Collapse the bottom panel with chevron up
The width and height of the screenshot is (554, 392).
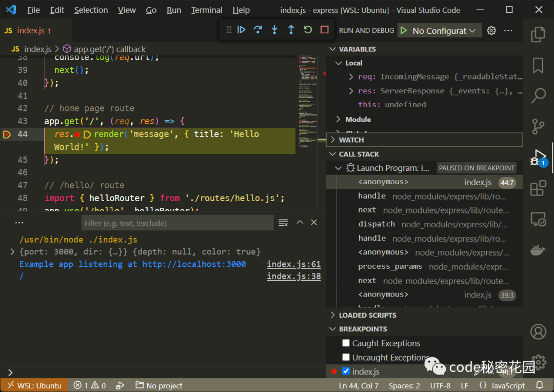point(300,222)
